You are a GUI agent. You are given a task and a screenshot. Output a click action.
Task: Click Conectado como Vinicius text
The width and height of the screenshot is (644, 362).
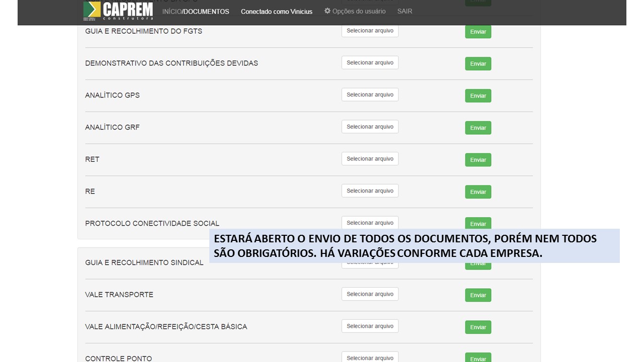point(276,12)
